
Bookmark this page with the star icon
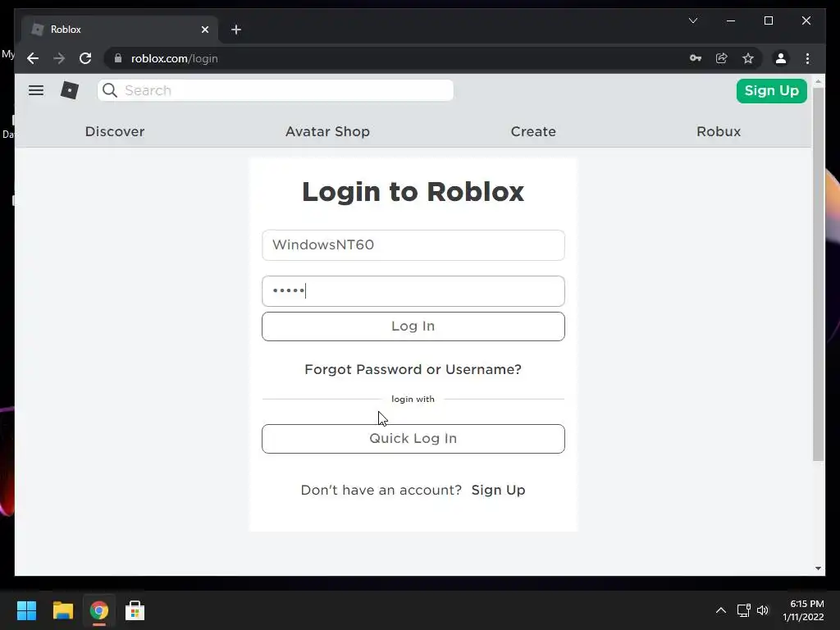pyautogui.click(x=748, y=58)
